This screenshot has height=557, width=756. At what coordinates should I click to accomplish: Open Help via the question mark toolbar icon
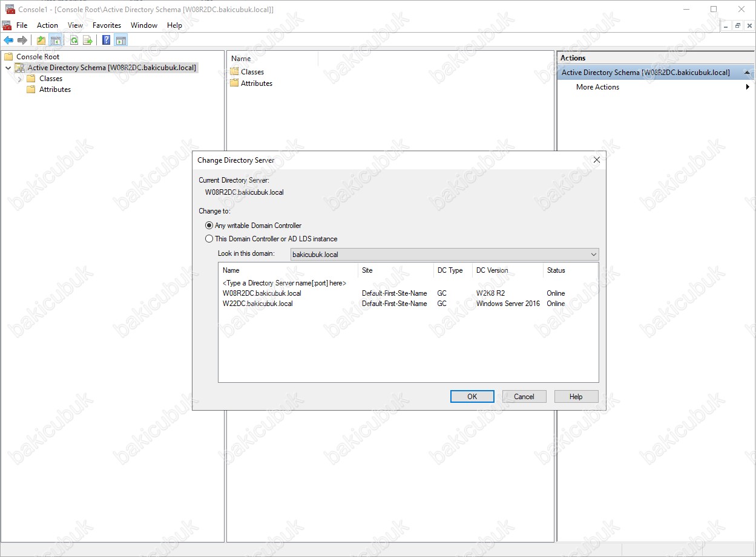pos(107,41)
